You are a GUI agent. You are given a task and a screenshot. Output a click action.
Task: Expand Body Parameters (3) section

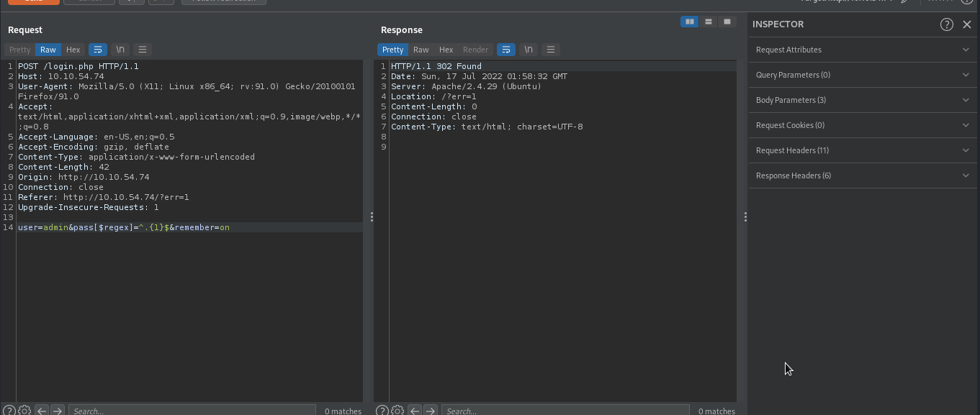click(863, 100)
